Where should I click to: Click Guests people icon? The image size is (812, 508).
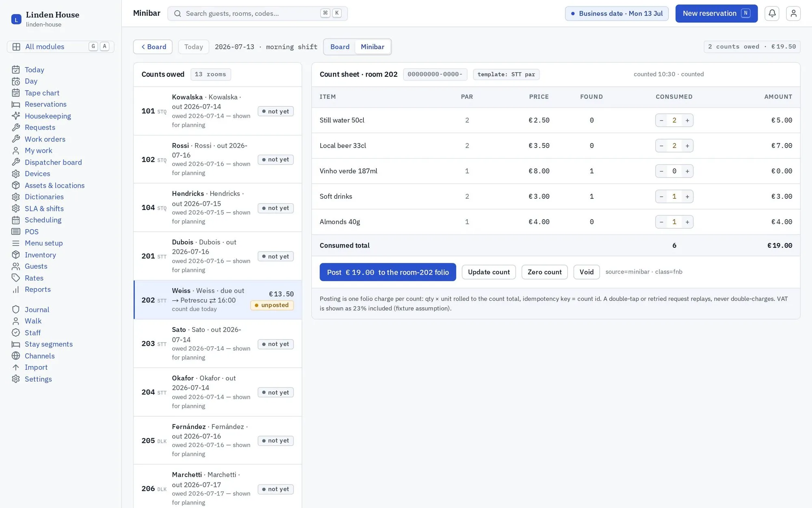[16, 266]
